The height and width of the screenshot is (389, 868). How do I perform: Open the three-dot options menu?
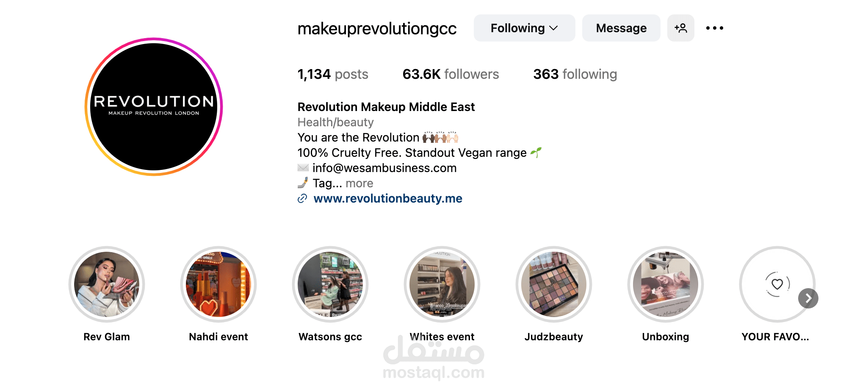coord(715,28)
